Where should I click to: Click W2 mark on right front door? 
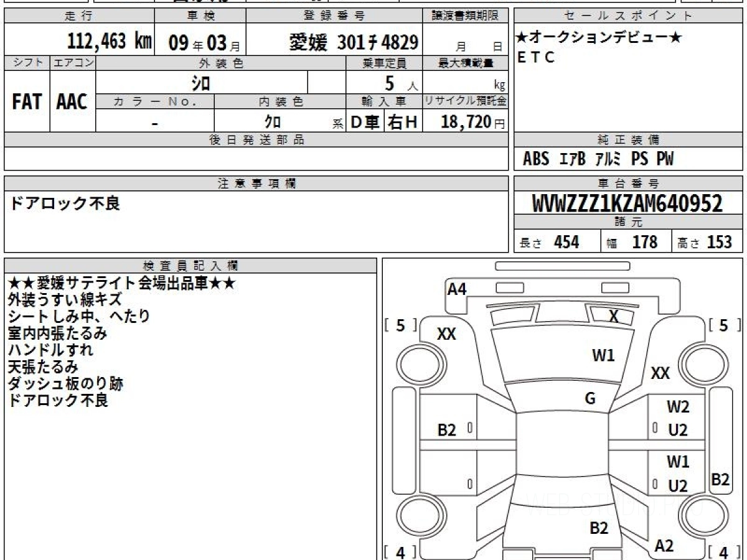coord(679,408)
